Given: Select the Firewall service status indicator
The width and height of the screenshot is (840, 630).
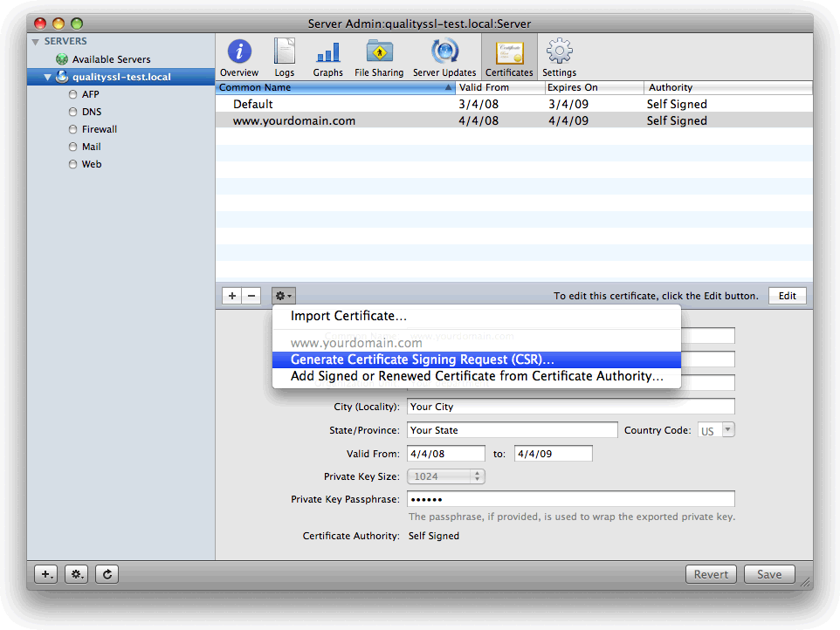Looking at the screenshot, I should coord(72,129).
